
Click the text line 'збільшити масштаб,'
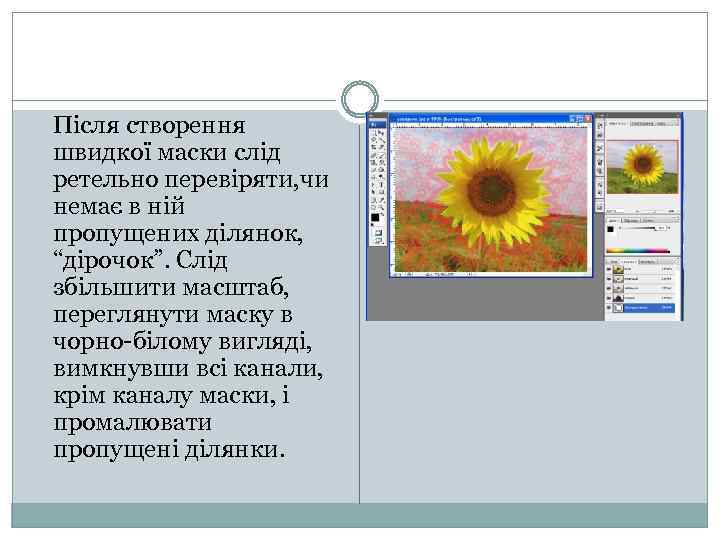(x=171, y=288)
